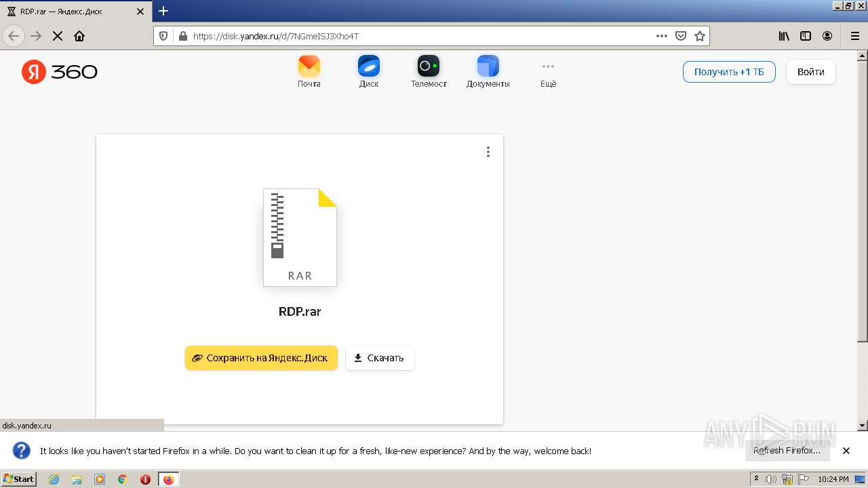
Task: Open Windows Explorer from the taskbar
Action: pos(77,479)
